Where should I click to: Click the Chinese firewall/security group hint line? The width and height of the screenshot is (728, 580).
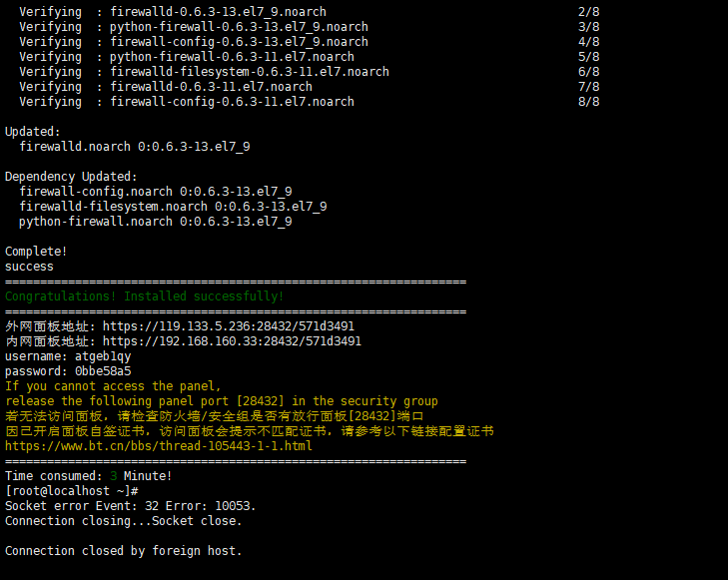[214, 416]
